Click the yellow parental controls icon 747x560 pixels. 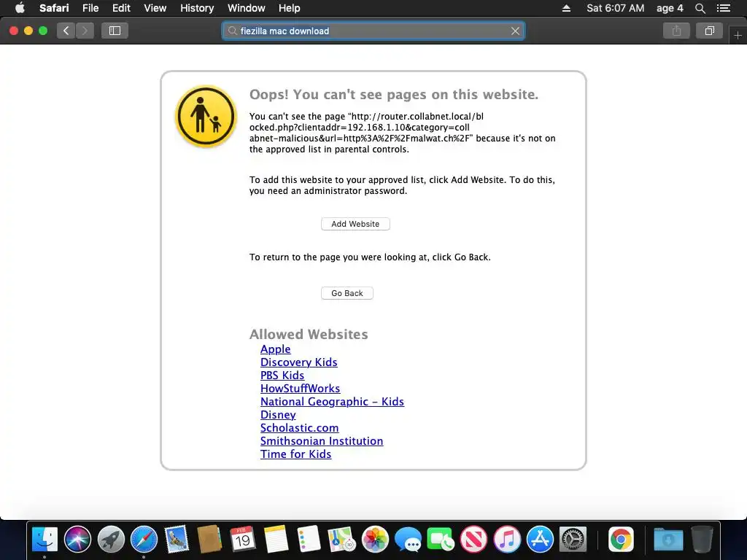(x=206, y=117)
